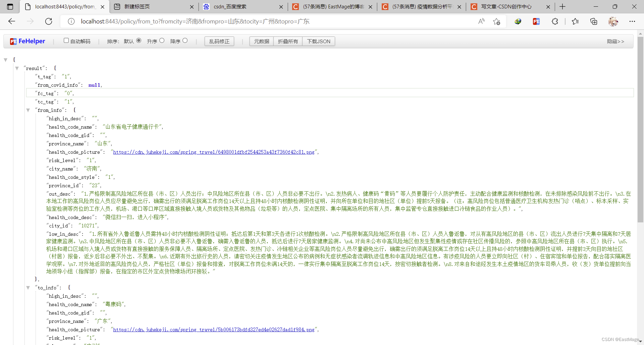644x345 pixels.
Task: Click the address bar URL field
Action: pos(268,21)
